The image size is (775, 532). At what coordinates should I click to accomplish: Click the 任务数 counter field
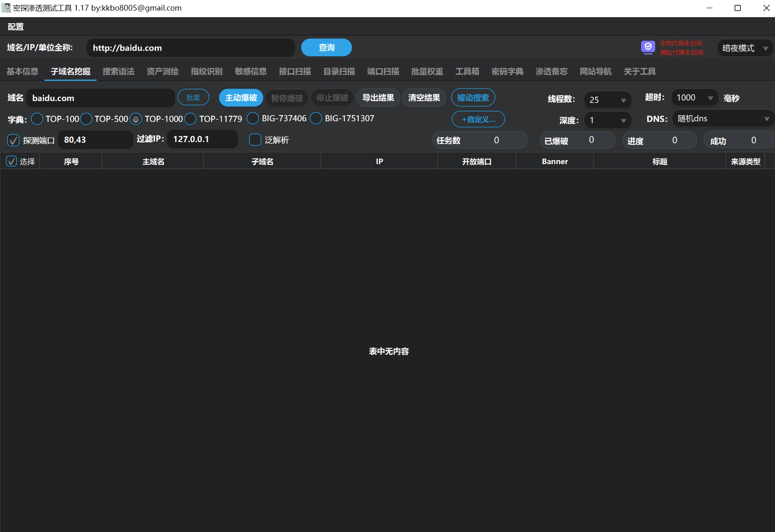(x=480, y=140)
